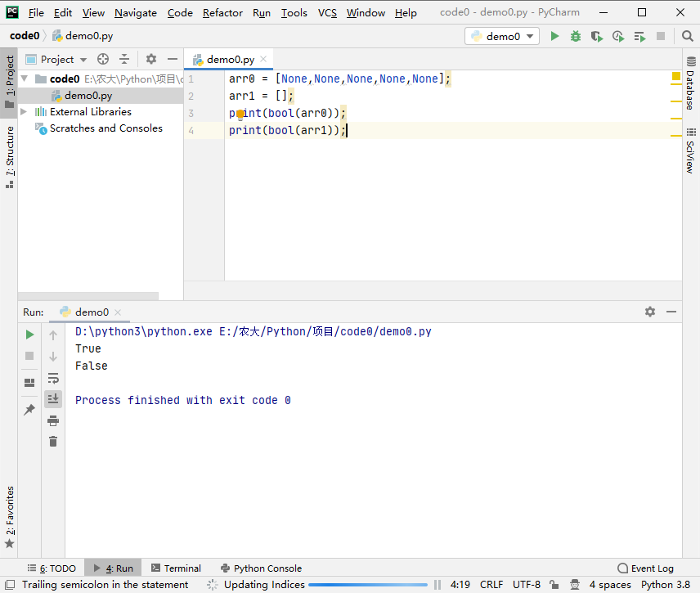Click the disabled stop button in top toolbar
Screen dimensions: 700x593
pos(661,36)
